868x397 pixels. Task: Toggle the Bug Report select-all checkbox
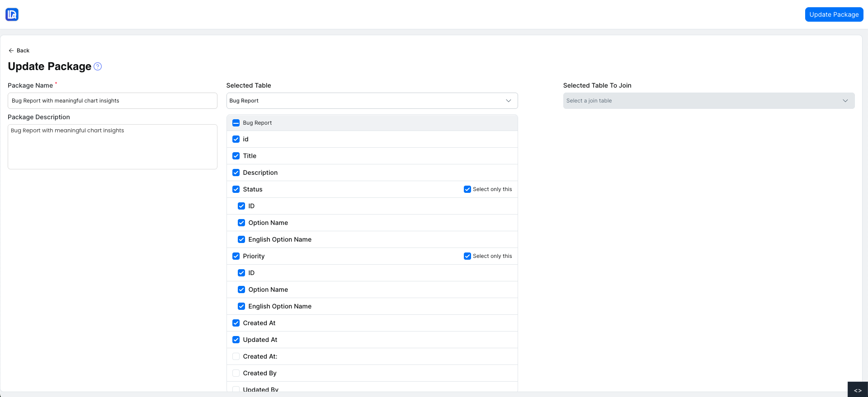tap(236, 123)
